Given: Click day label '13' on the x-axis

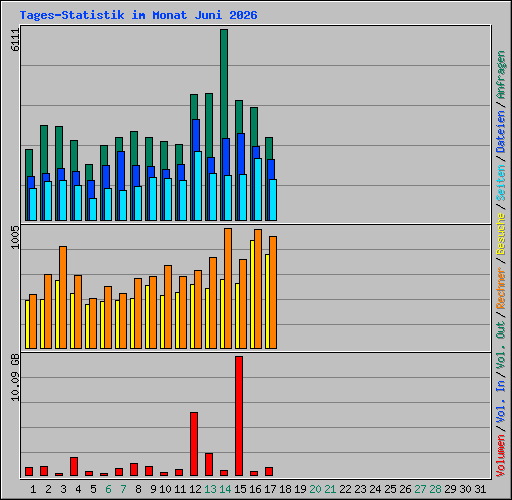Looking at the screenshot, I should click(210, 489).
